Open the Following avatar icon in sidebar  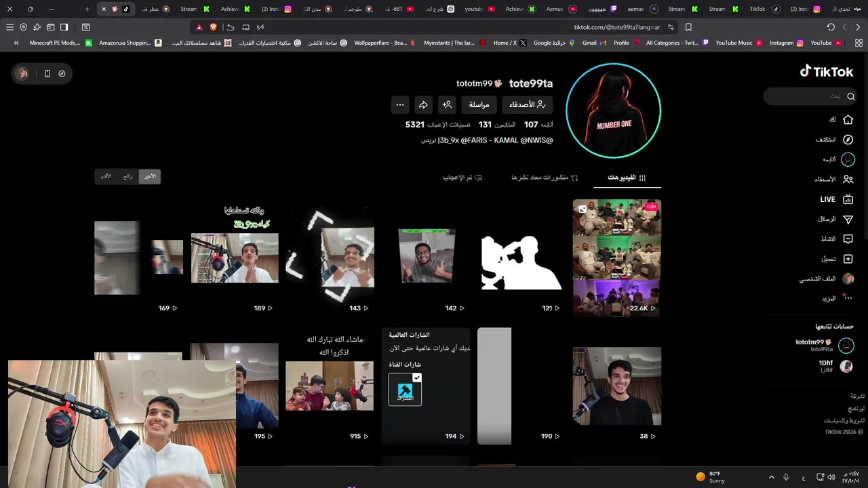click(x=848, y=159)
